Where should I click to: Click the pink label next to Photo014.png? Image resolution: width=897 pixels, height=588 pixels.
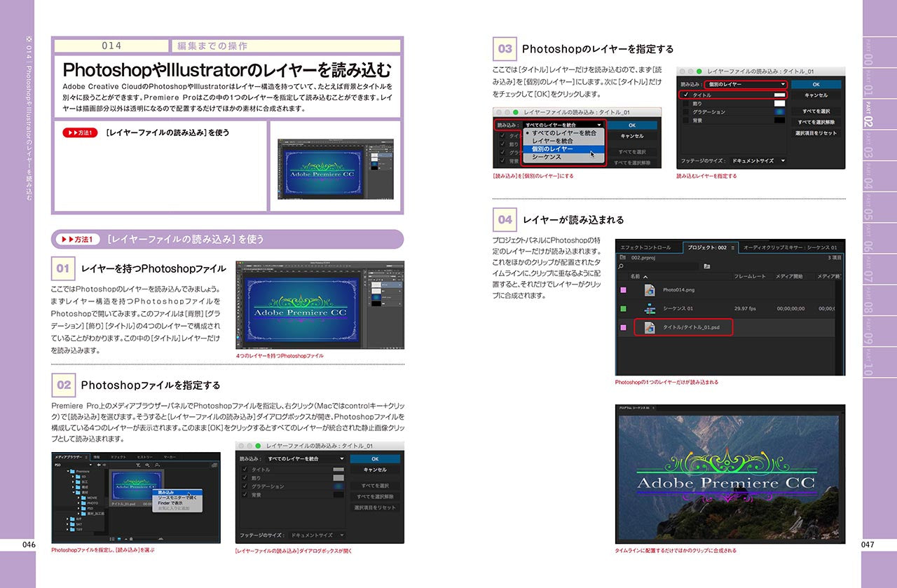tap(623, 289)
